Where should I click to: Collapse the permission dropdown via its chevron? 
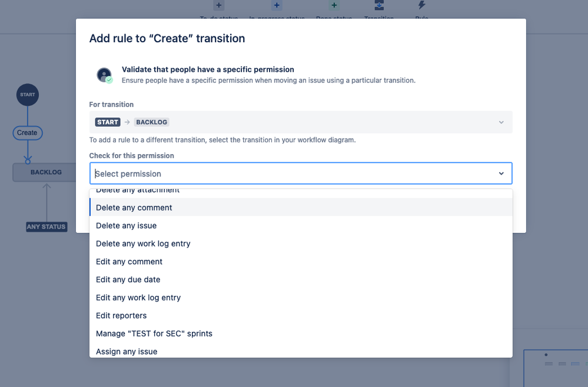click(x=501, y=174)
